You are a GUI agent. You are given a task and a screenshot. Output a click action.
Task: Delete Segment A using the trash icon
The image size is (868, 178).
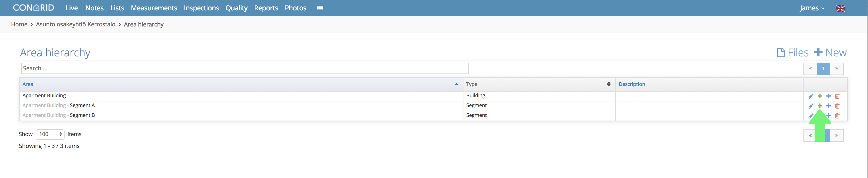click(837, 106)
